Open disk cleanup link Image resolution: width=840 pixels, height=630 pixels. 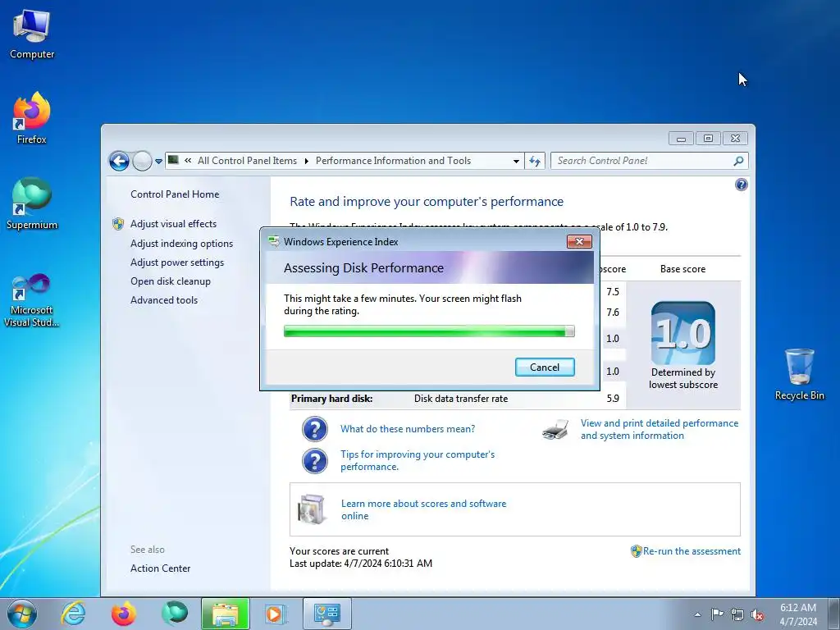[171, 281]
